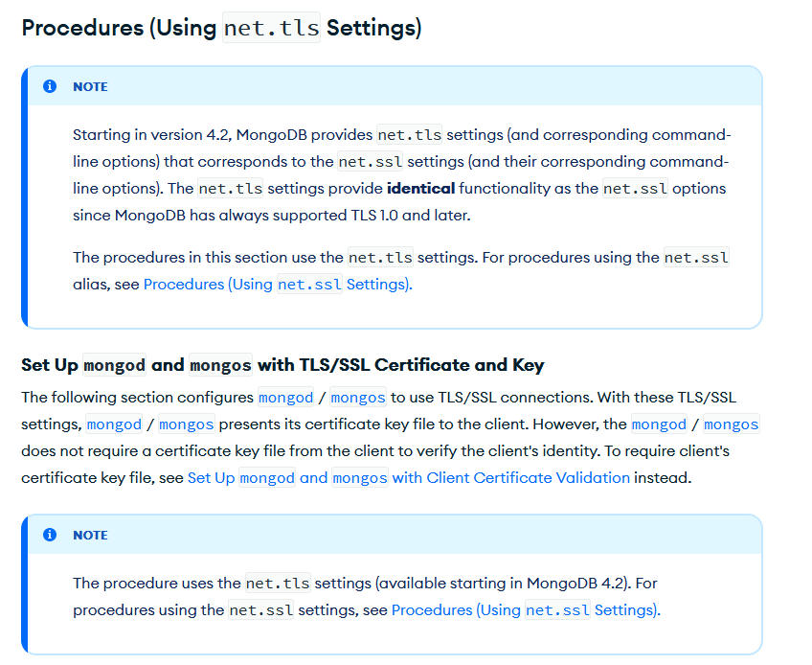Screen dimensions: 812x665
Task: Click the net.tls code after 'MongoDB provides'
Action: coord(410,134)
